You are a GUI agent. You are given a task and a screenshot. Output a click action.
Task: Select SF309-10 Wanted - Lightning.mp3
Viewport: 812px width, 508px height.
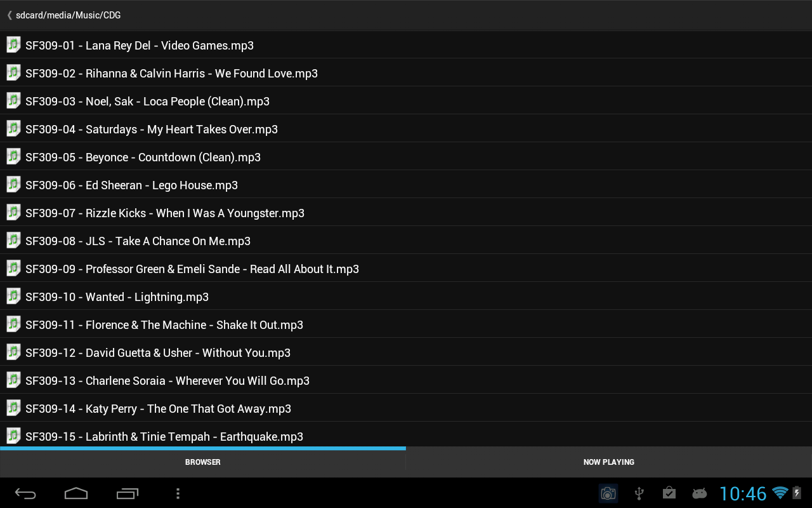click(x=406, y=296)
